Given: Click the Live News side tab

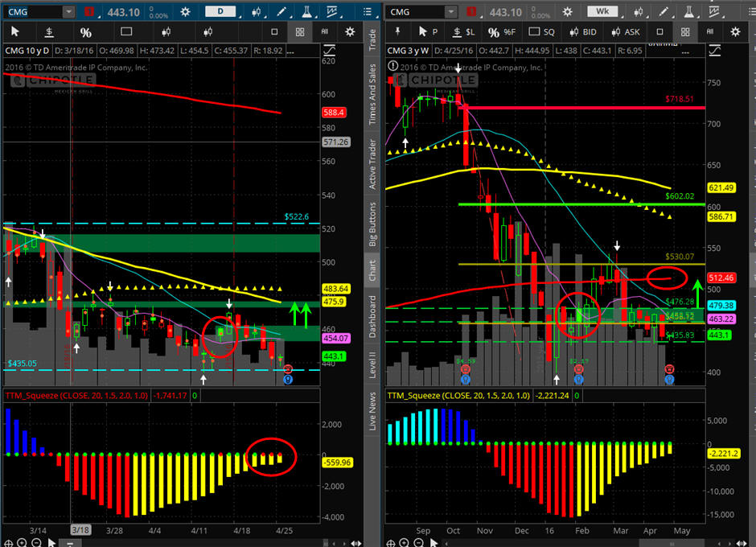Looking at the screenshot, I should point(372,412).
